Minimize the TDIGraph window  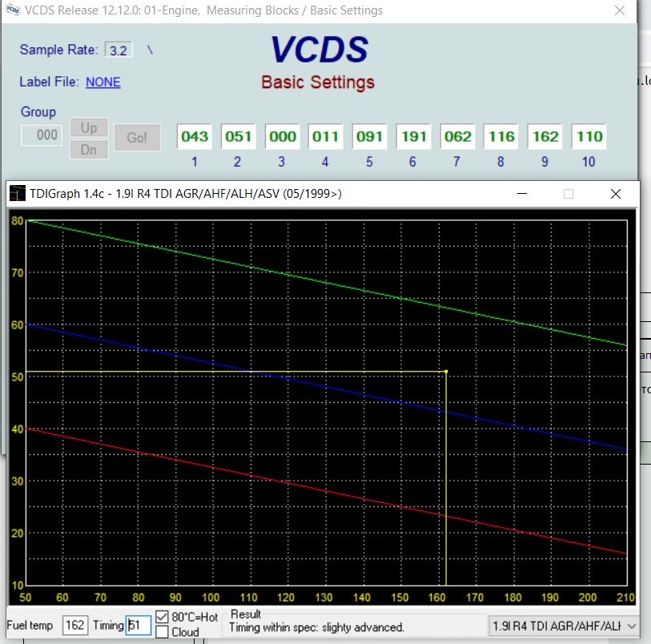(x=522, y=194)
